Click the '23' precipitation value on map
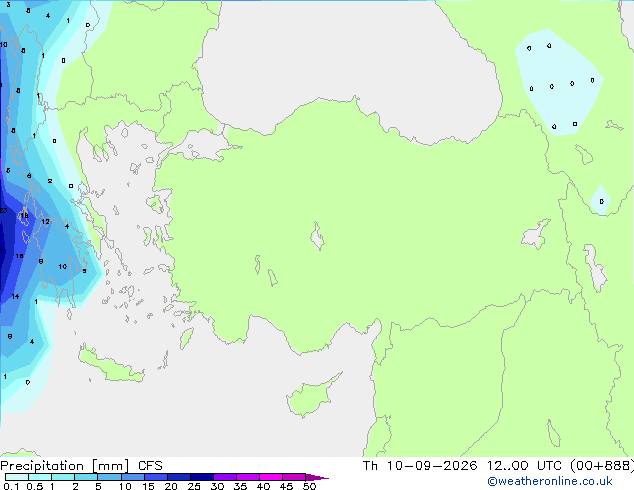This screenshot has width=634, height=490. pos(3,210)
